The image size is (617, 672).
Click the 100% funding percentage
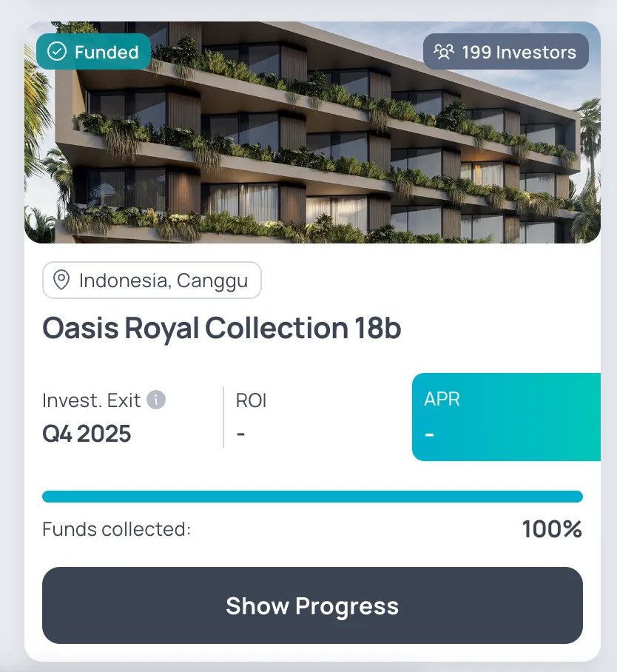pos(552,529)
